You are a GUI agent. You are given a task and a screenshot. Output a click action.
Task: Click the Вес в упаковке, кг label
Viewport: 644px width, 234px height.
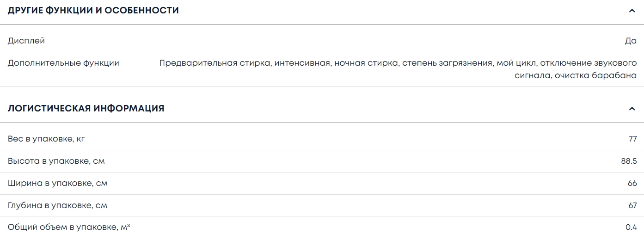tap(46, 139)
